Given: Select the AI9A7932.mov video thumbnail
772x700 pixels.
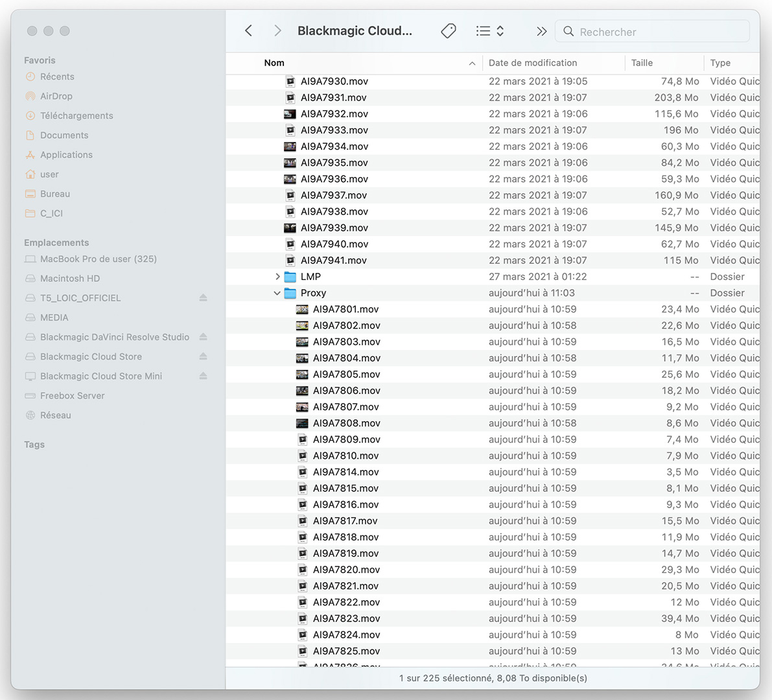Looking at the screenshot, I should point(290,114).
